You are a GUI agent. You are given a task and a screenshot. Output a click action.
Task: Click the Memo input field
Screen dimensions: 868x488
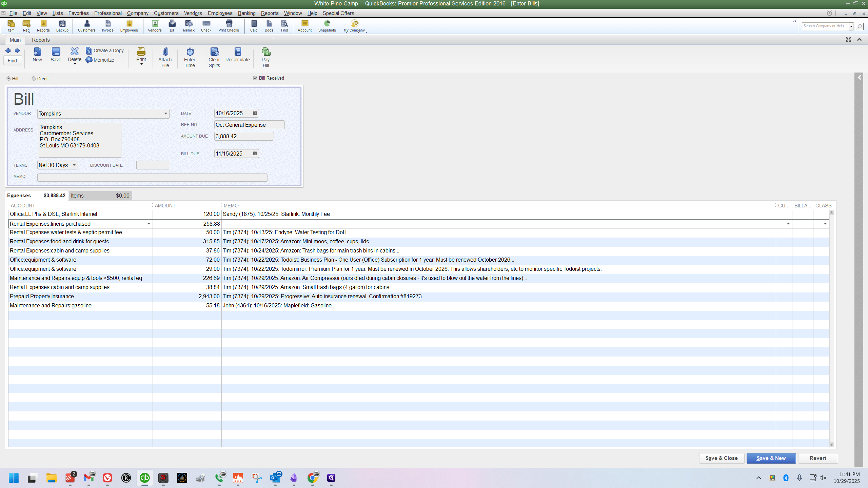coord(152,177)
